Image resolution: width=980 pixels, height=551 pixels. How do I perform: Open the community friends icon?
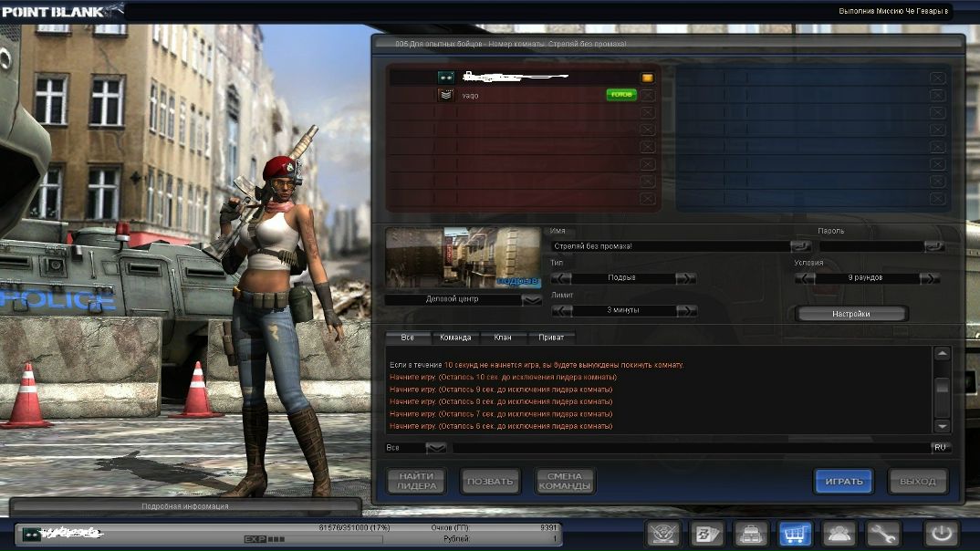coord(839,535)
